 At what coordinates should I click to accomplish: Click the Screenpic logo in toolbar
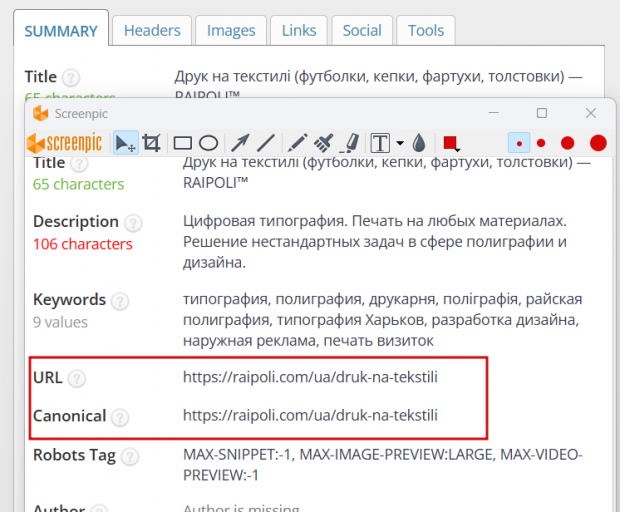point(64,143)
